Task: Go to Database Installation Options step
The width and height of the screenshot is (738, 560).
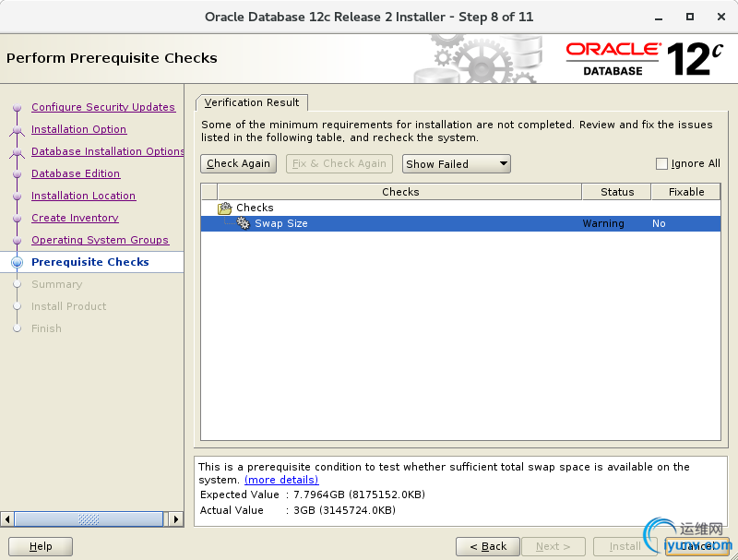Action: coord(107,151)
